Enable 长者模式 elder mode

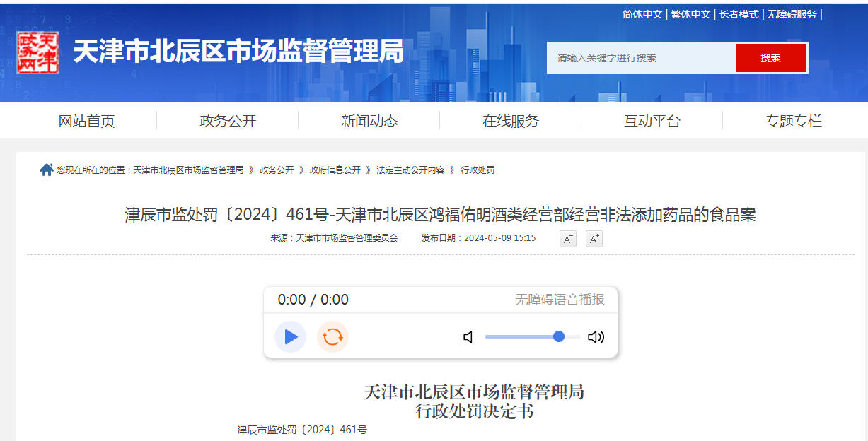(x=739, y=14)
